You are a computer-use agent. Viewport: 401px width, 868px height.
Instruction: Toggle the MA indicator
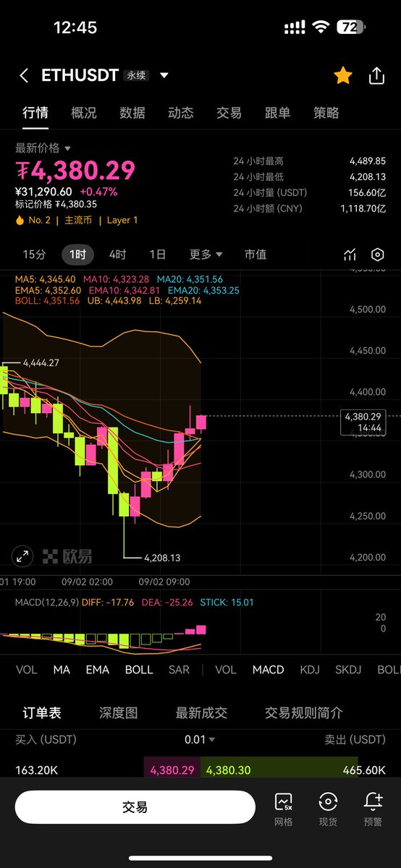coord(62,670)
